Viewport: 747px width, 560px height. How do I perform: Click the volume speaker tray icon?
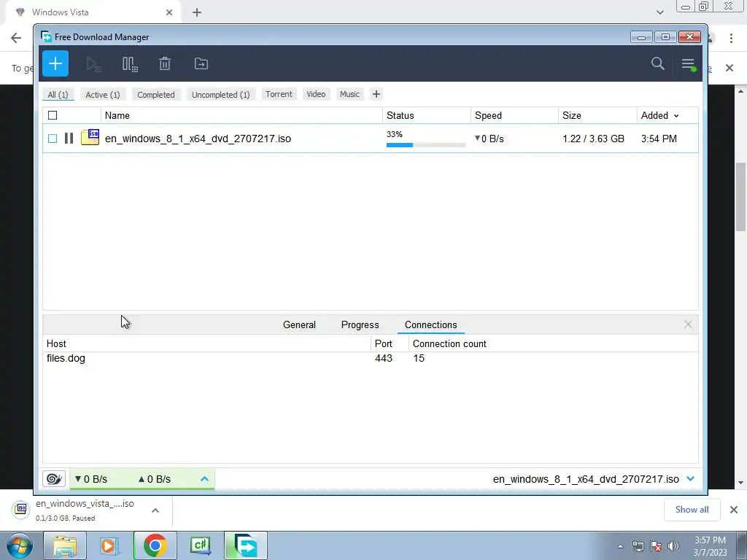point(673,545)
